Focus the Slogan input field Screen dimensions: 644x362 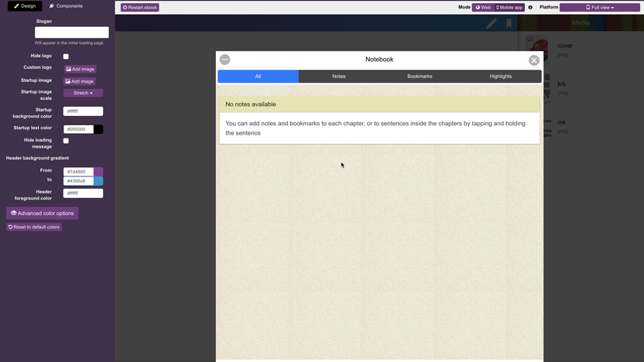coord(72,32)
